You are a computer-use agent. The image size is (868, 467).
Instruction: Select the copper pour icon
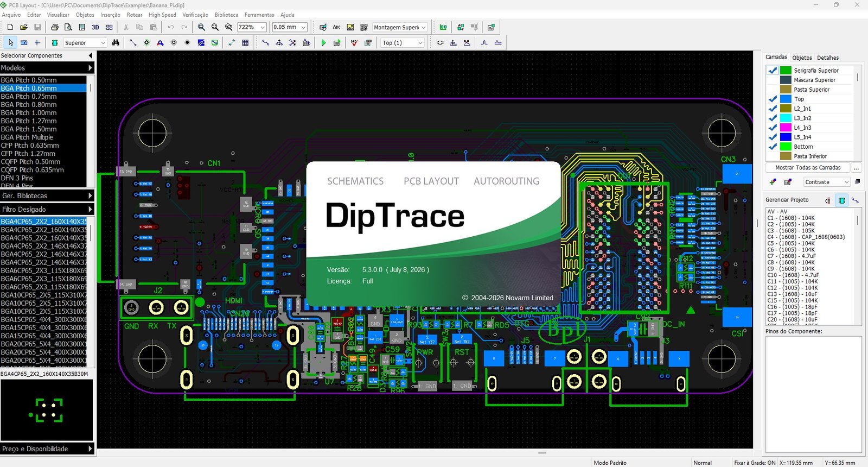point(201,42)
